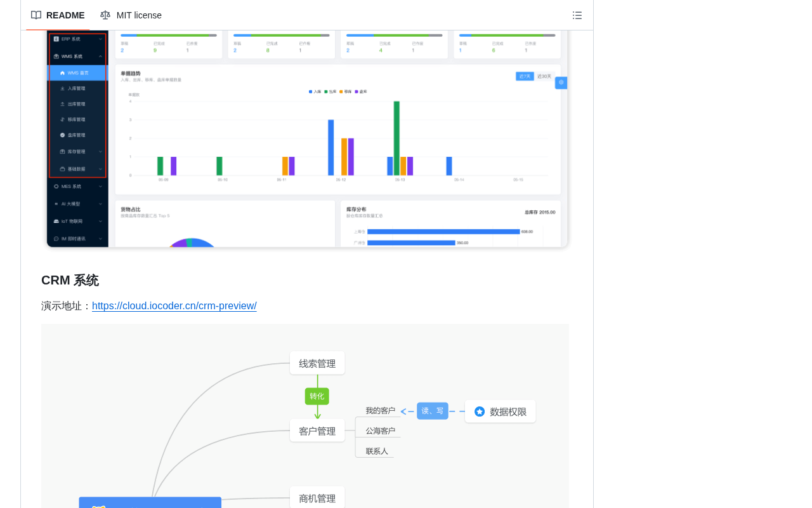Click the 基础数据 briefcase icon

[x=63, y=169]
